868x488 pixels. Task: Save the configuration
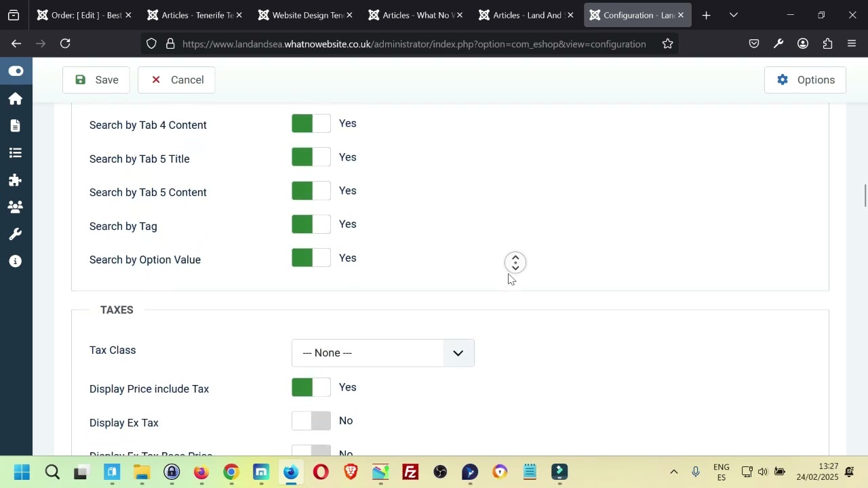tap(96, 80)
